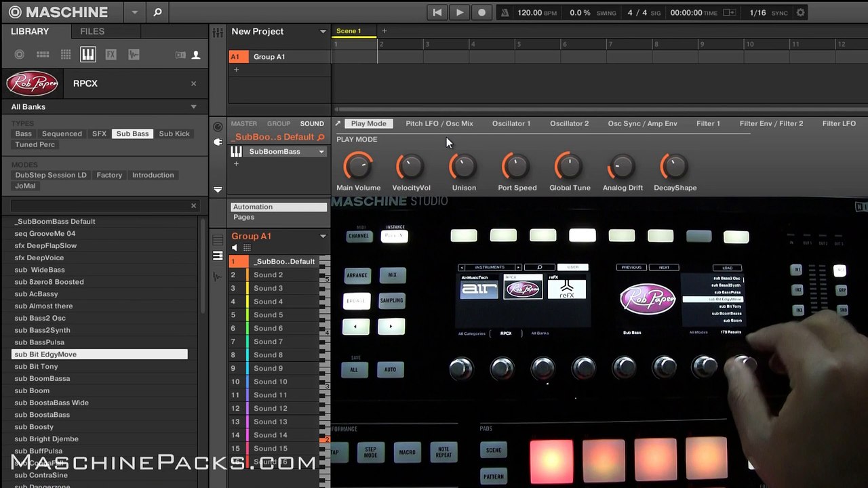The height and width of the screenshot is (488, 868).
Task: Start playback with the play button
Action: (x=460, y=12)
